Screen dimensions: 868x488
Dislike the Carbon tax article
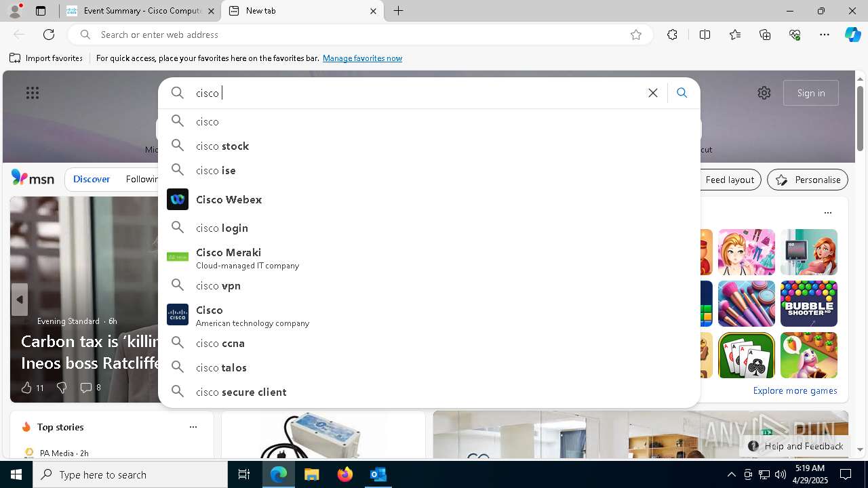[x=62, y=388]
